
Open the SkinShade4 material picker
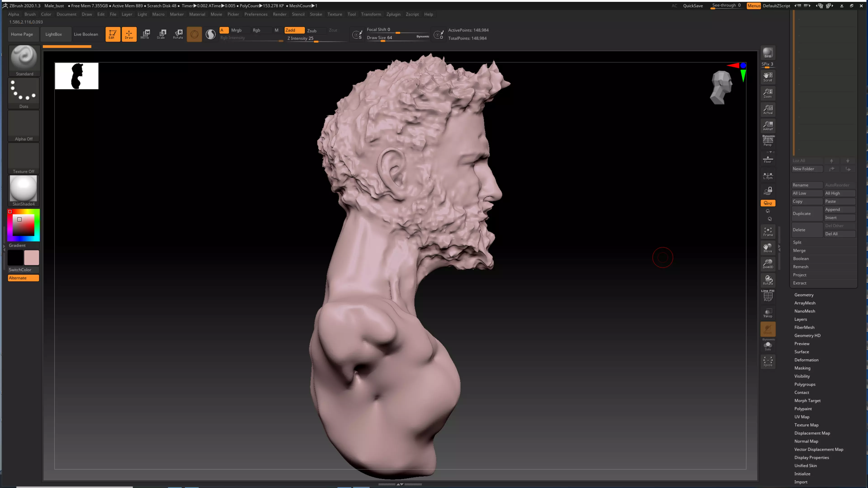tap(24, 191)
